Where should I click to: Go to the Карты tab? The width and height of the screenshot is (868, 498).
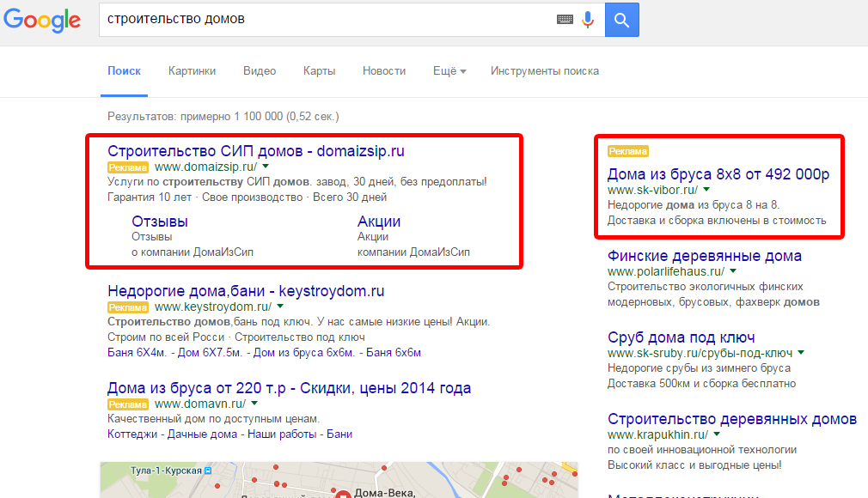[x=320, y=71]
